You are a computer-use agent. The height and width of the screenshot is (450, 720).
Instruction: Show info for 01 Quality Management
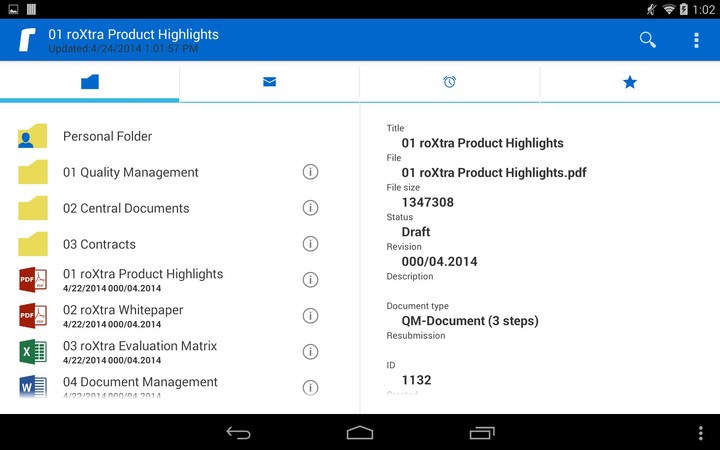[310, 172]
